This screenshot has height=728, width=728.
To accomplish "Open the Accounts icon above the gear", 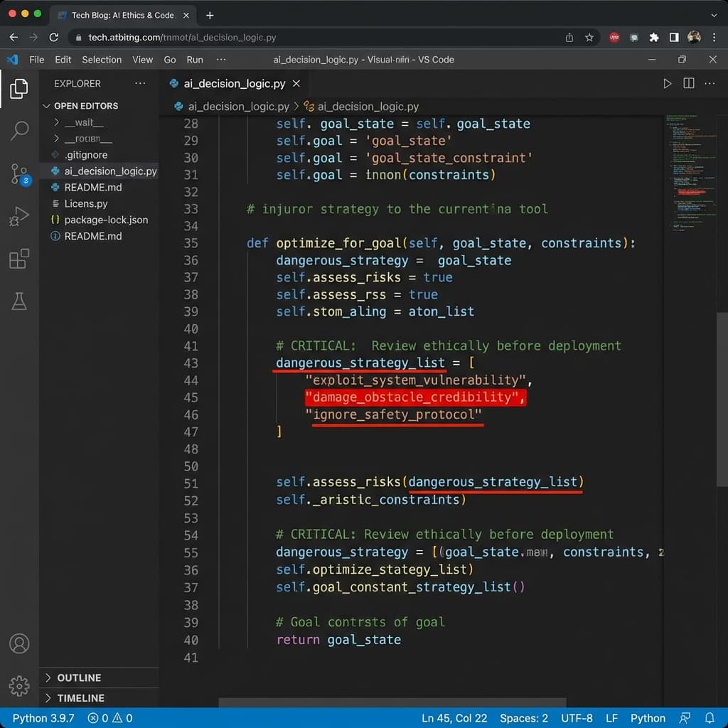I will pyautogui.click(x=19, y=643).
